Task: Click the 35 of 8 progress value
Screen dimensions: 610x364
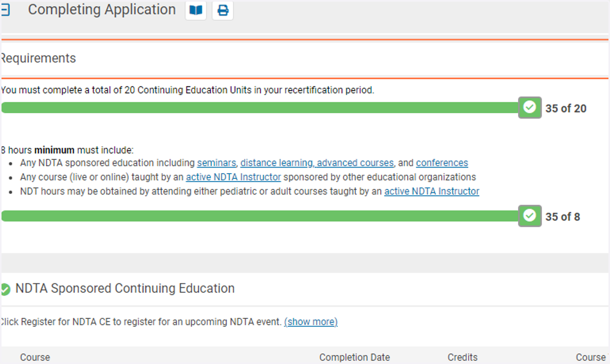Action: point(563,217)
